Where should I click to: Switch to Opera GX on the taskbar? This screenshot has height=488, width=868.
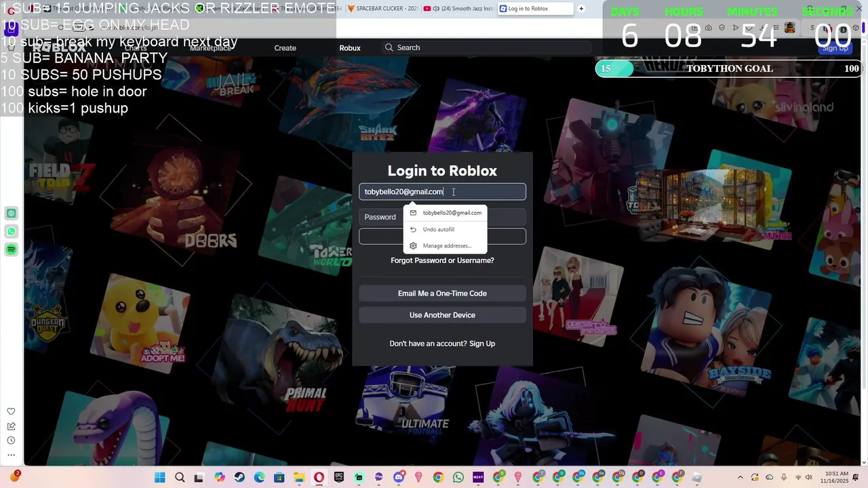click(x=319, y=478)
